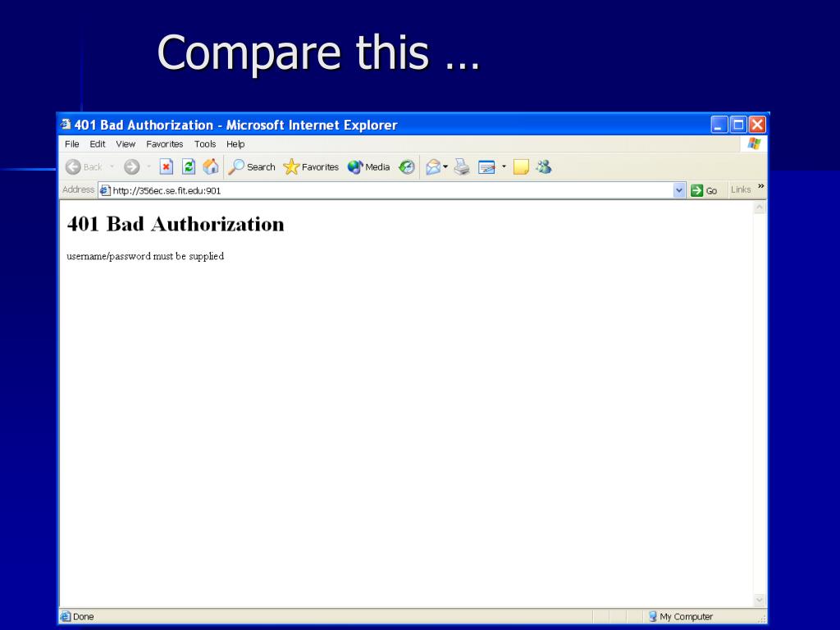840x630 pixels.
Task: Open the Messenger people icon
Action: tap(544, 167)
